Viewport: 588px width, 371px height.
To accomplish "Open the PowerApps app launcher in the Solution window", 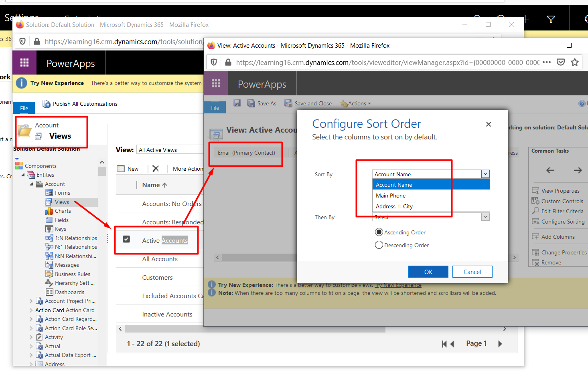I will [x=24, y=63].
